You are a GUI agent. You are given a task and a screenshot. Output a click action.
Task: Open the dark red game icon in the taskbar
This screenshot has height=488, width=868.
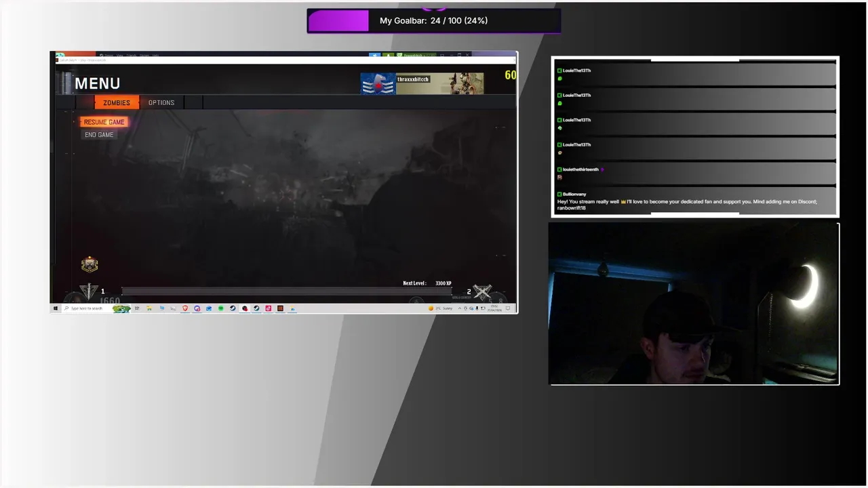280,308
